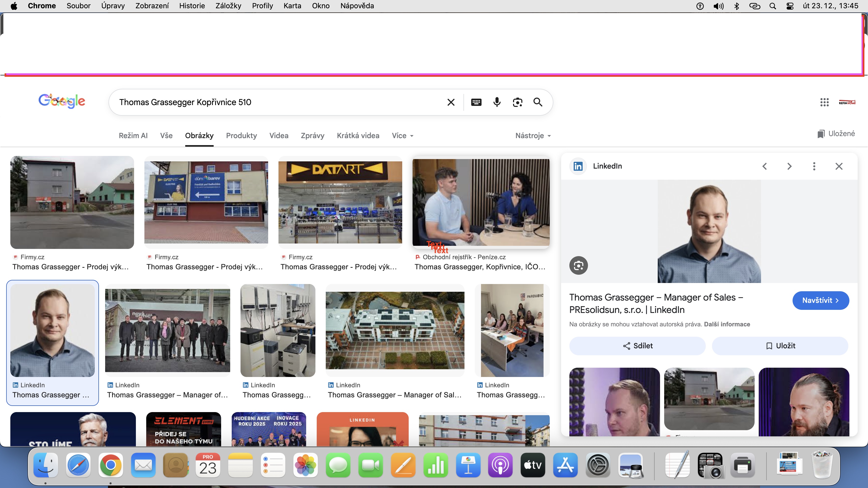Open the Photos app in the Dock
The width and height of the screenshot is (868, 488).
(305, 465)
